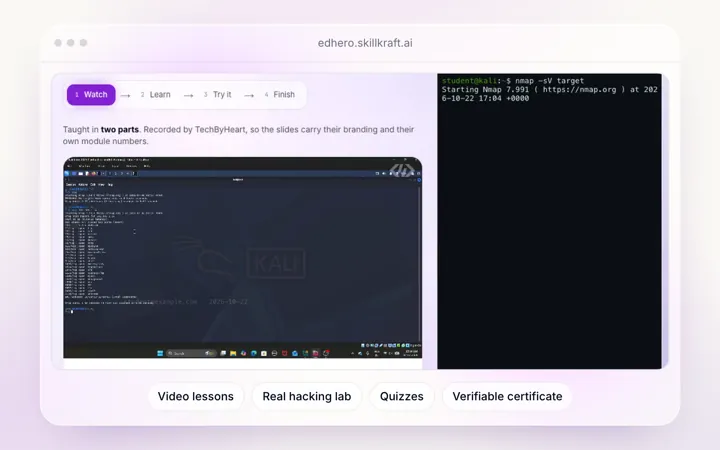Click the yellow File Explorer icon in the video
Screen dimensions: 720x450
coord(233,353)
